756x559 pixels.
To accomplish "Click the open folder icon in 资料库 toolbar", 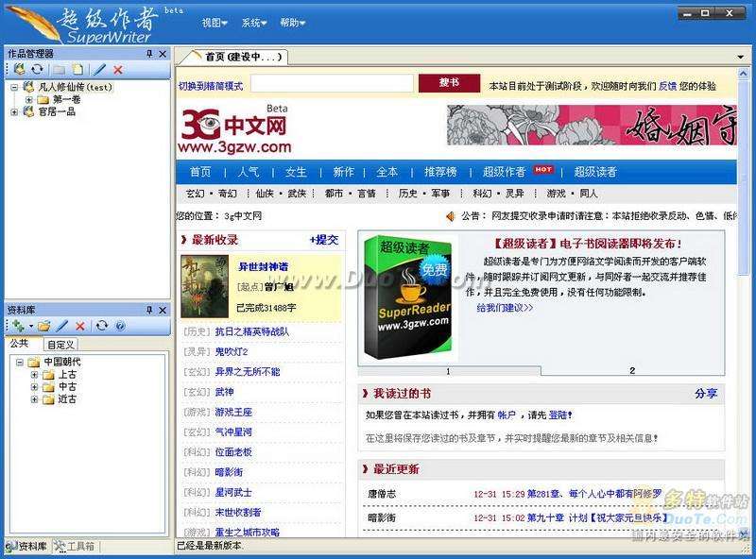I will click(x=43, y=326).
